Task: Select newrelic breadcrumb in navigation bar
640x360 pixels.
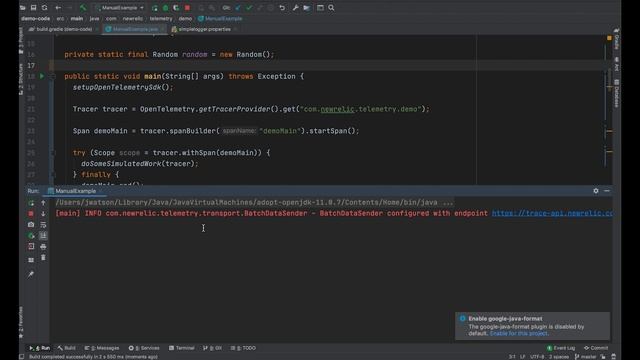Action: point(133,19)
